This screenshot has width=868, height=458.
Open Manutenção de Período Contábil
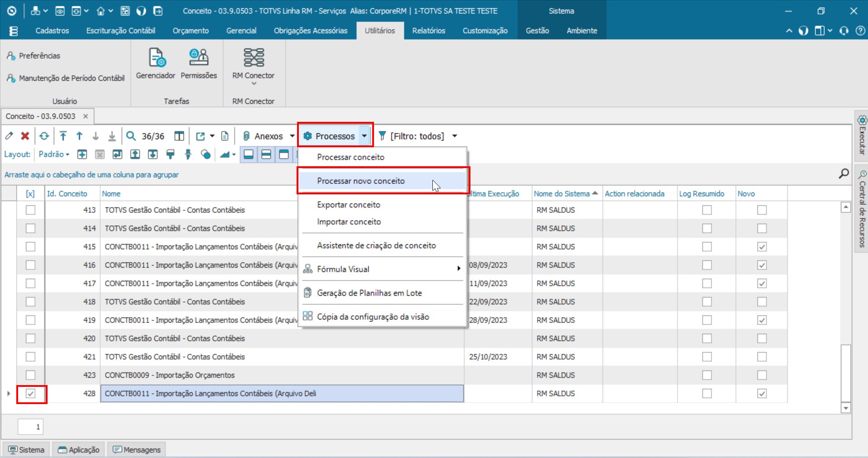[66, 78]
